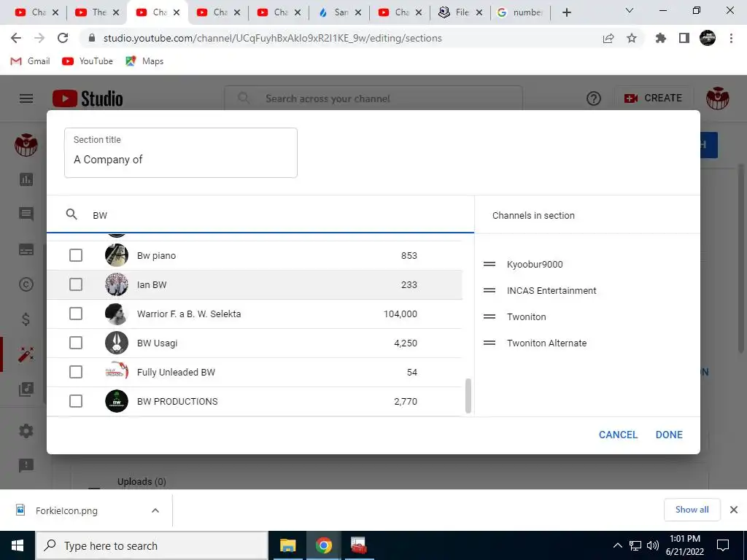Screen dimensions: 747x560
Task: Open the Copyright sidebar icon
Action: click(26, 284)
